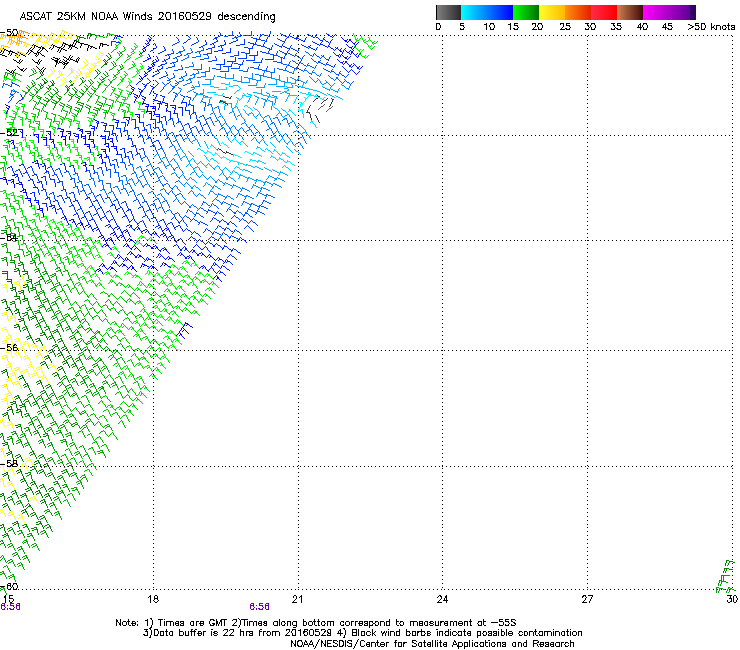Click the yellow 20–25 knots color bar segment

click(552, 12)
